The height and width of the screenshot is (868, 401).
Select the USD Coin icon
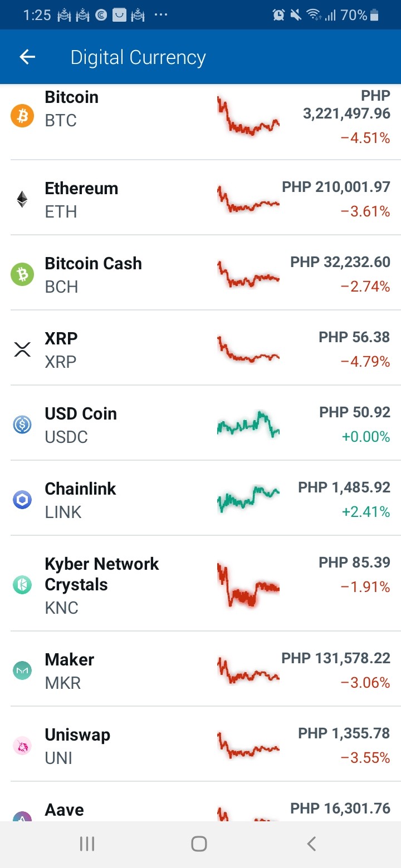22,425
